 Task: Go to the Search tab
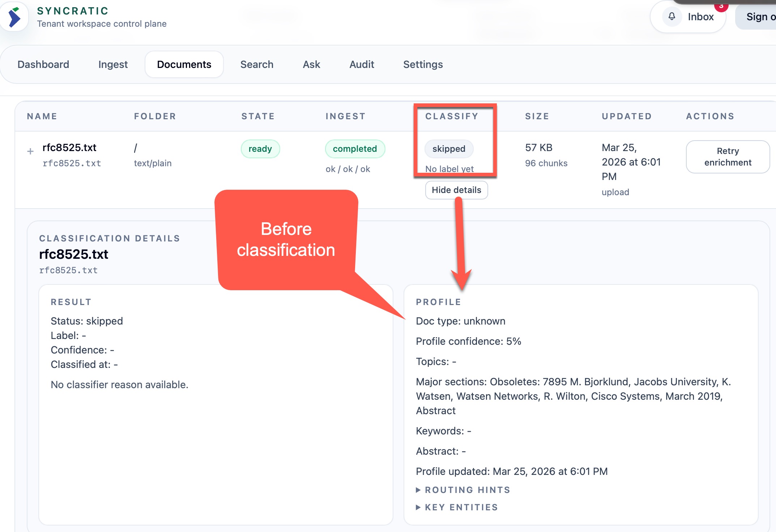point(257,64)
